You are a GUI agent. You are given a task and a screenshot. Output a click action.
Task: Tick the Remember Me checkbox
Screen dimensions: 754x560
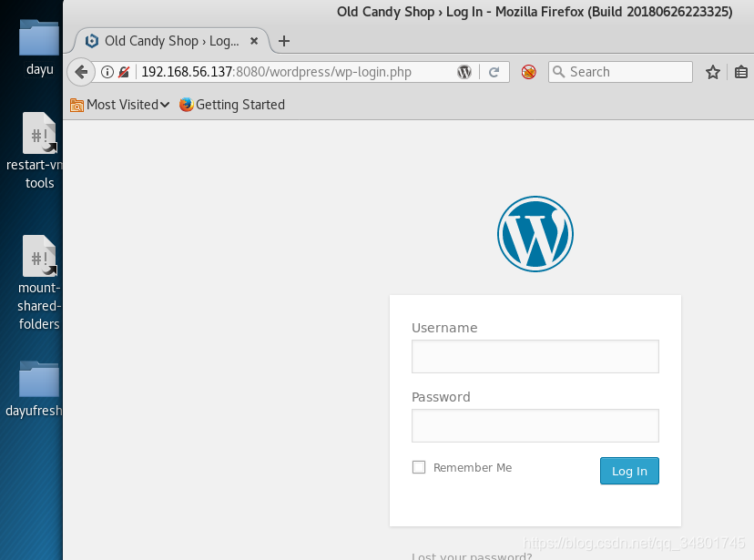click(419, 467)
